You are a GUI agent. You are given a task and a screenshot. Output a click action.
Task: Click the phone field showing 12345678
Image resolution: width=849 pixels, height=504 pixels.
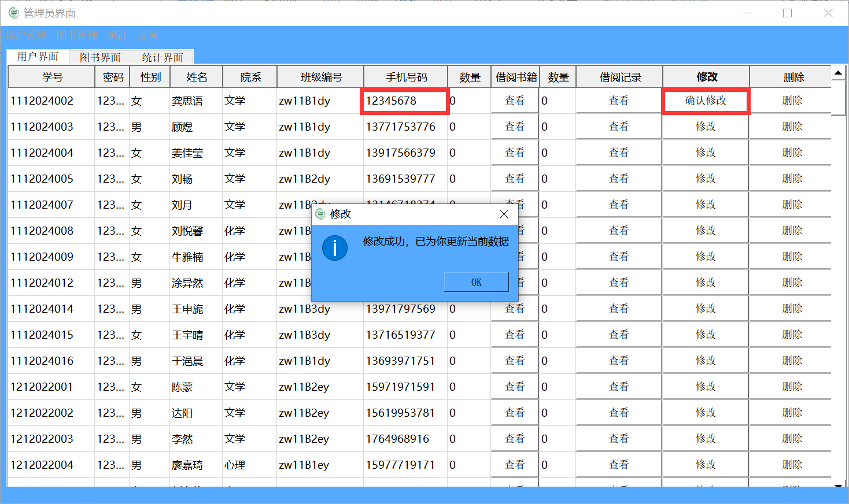pos(405,101)
